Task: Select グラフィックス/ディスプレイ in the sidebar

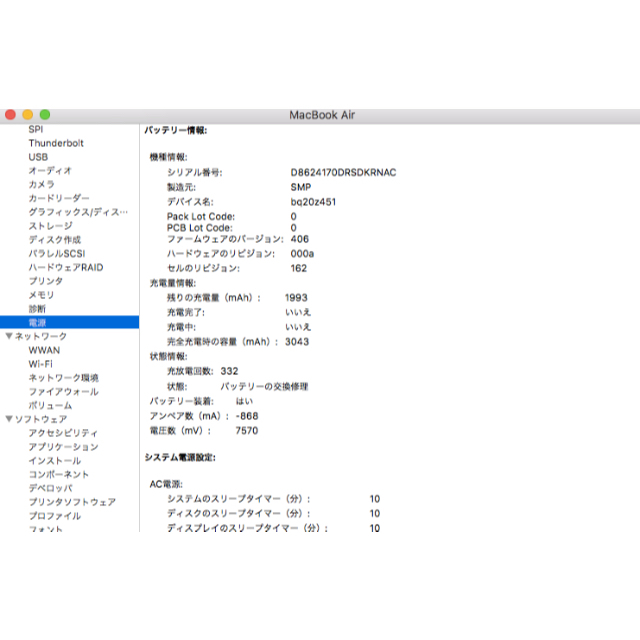Action: point(78,212)
